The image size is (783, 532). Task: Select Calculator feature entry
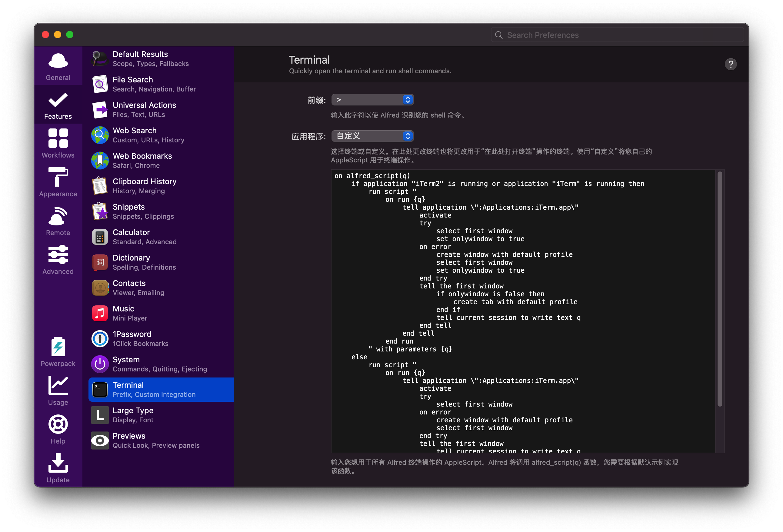[161, 237]
